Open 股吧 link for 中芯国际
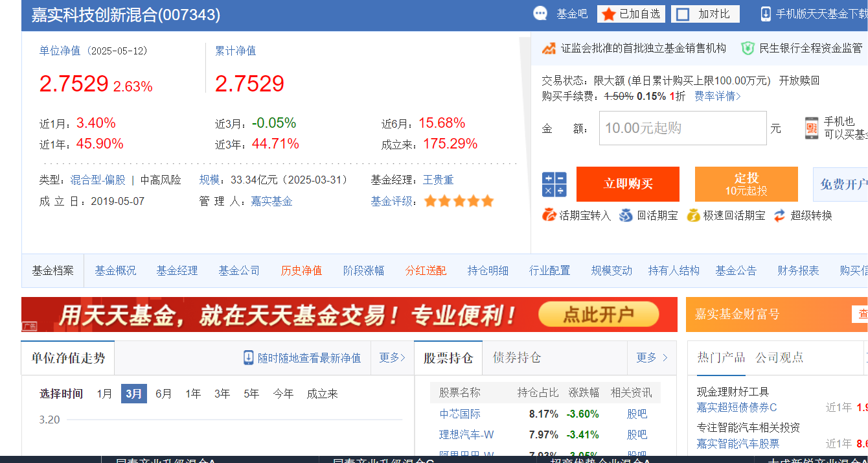Viewport: 868px width, 463px height. point(637,414)
